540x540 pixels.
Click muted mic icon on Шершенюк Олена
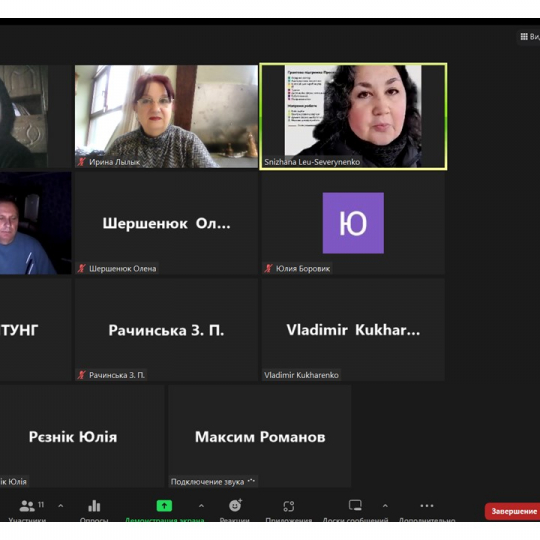point(81,268)
